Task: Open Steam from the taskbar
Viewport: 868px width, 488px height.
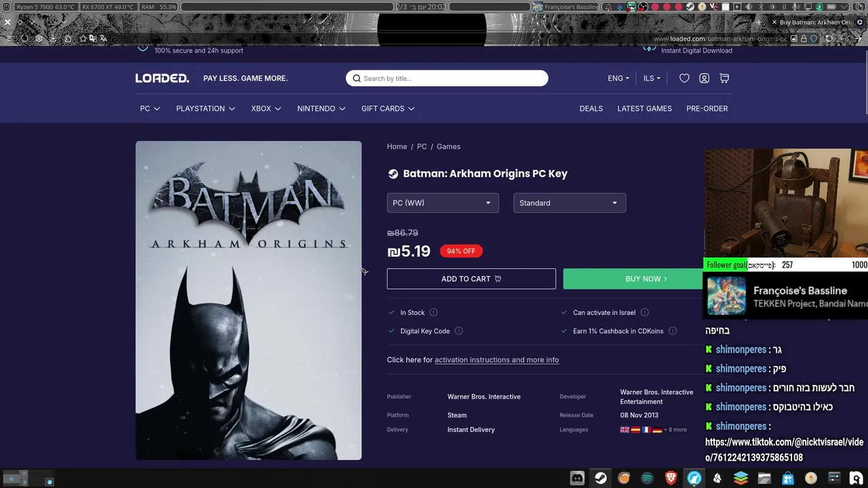Action: [601, 478]
